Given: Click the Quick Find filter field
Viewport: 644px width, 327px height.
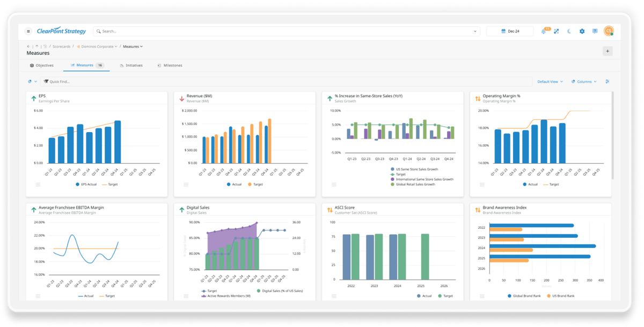Looking at the screenshot, I should [x=288, y=82].
